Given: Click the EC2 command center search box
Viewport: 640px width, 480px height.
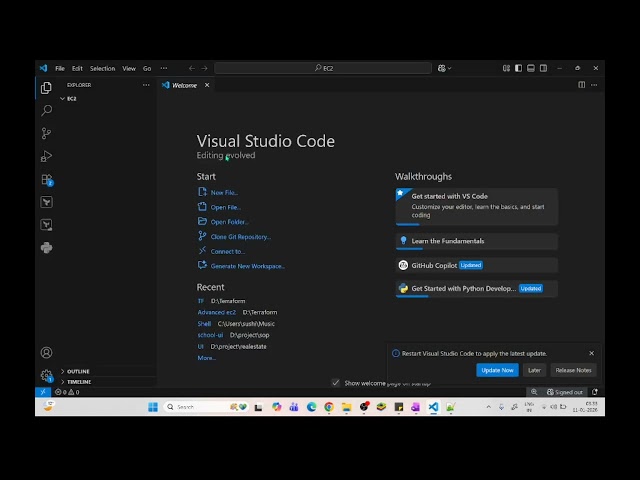Looking at the screenshot, I should 323,68.
